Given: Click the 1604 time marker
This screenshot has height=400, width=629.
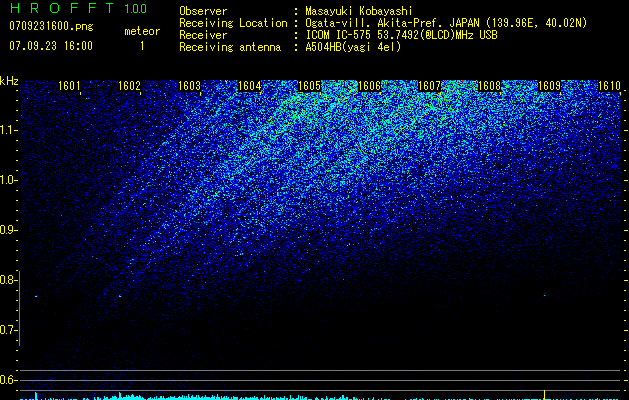Looking at the screenshot, I should (x=250, y=86).
